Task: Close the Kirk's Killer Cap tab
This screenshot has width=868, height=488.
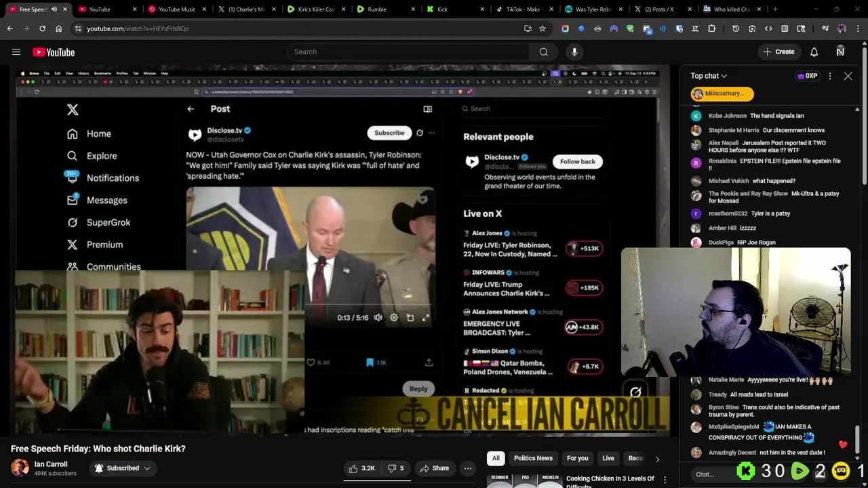Action: click(342, 9)
